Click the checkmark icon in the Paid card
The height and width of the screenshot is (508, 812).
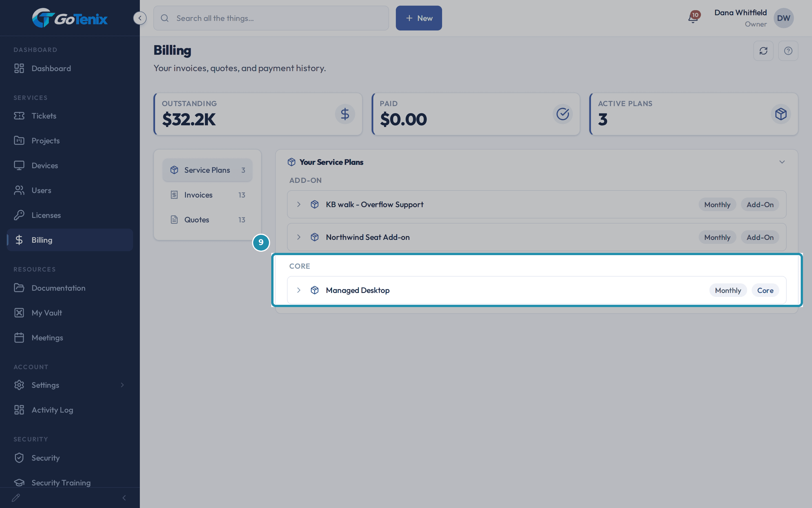tap(563, 114)
